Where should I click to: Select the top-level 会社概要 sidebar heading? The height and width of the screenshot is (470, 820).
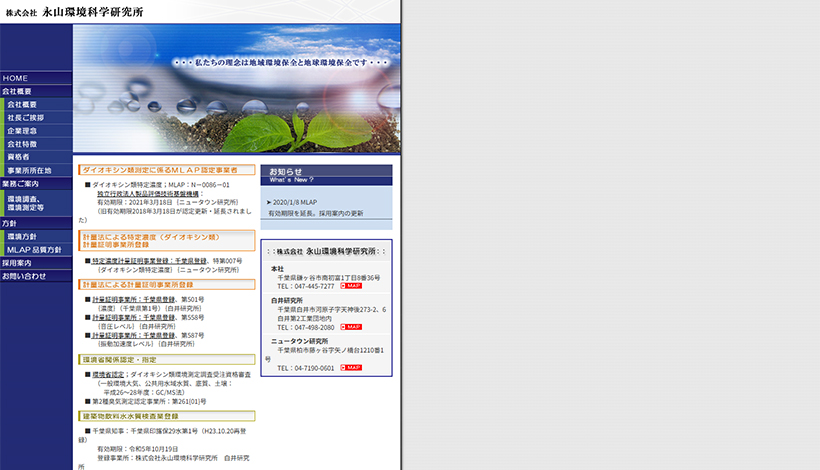click(36, 91)
